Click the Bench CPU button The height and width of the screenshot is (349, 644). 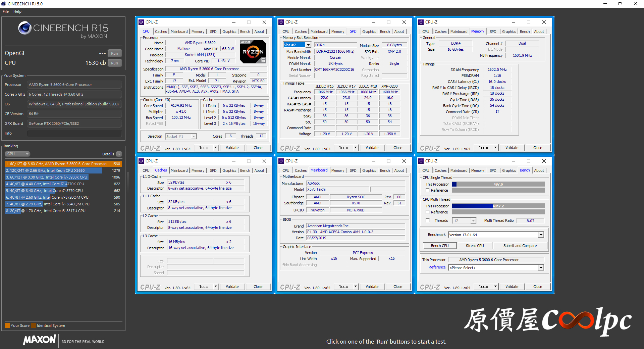coord(439,246)
